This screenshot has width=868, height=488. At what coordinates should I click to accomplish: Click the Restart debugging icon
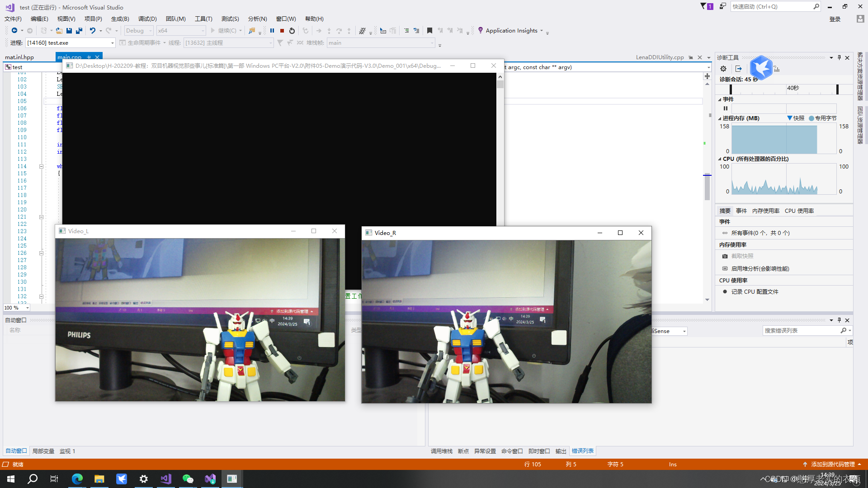(x=292, y=31)
